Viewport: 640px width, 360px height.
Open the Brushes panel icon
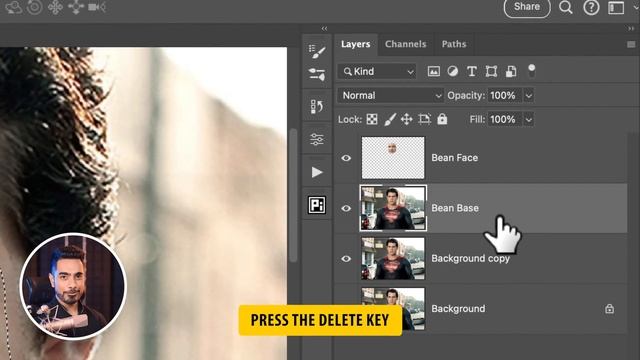click(317, 74)
